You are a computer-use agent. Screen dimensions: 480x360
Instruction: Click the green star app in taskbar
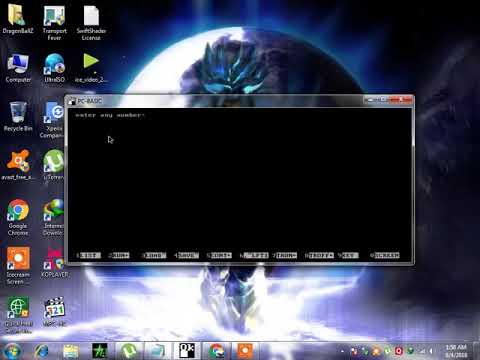(x=100, y=351)
